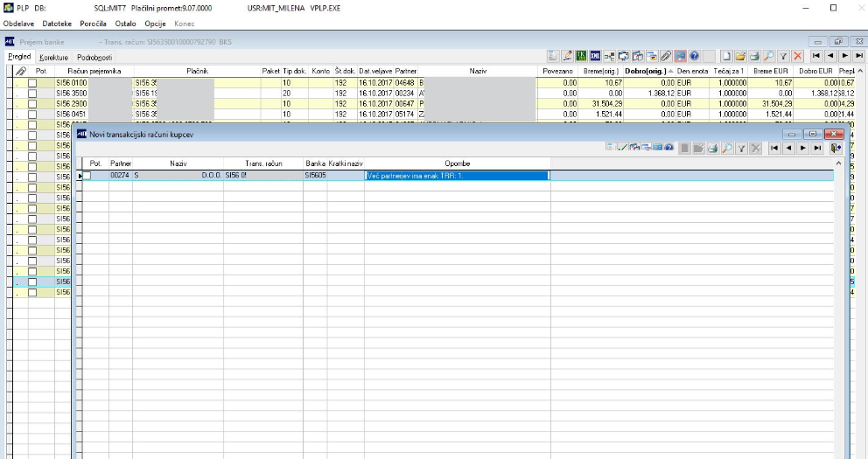Open the Opcije menu
Viewport: 868px width, 459px height.
pos(155,24)
